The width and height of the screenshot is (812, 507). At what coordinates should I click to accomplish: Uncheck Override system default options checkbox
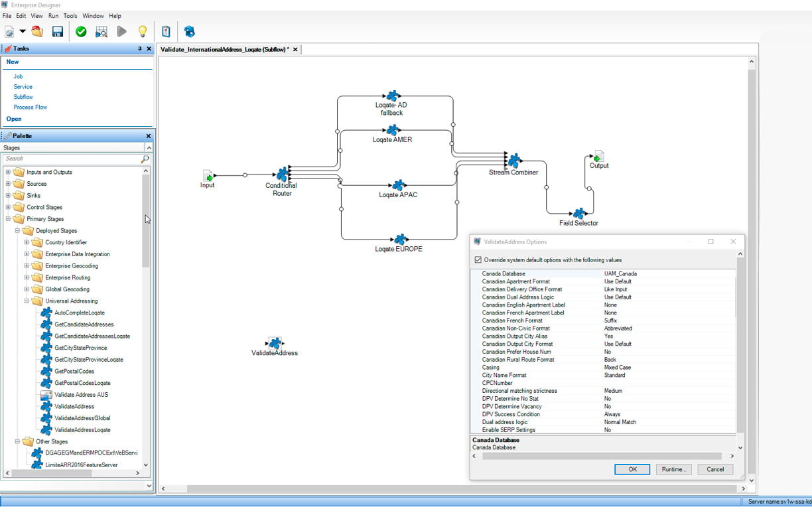coord(478,260)
